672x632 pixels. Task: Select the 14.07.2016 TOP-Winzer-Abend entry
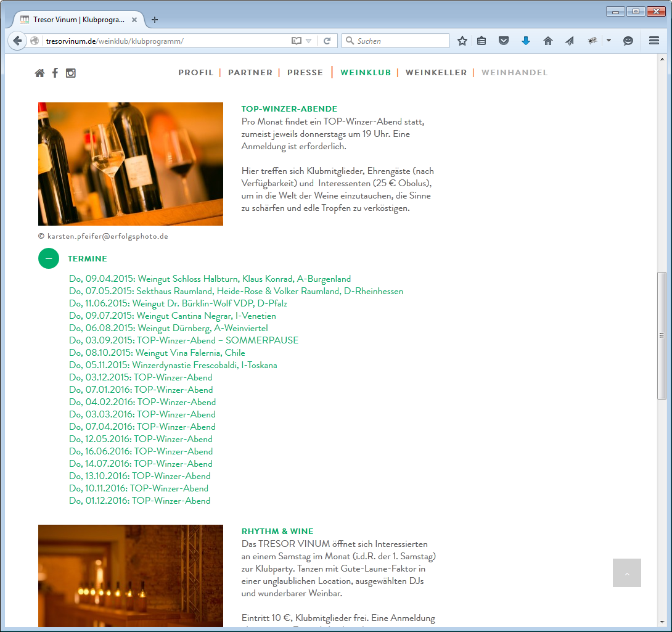[141, 464]
